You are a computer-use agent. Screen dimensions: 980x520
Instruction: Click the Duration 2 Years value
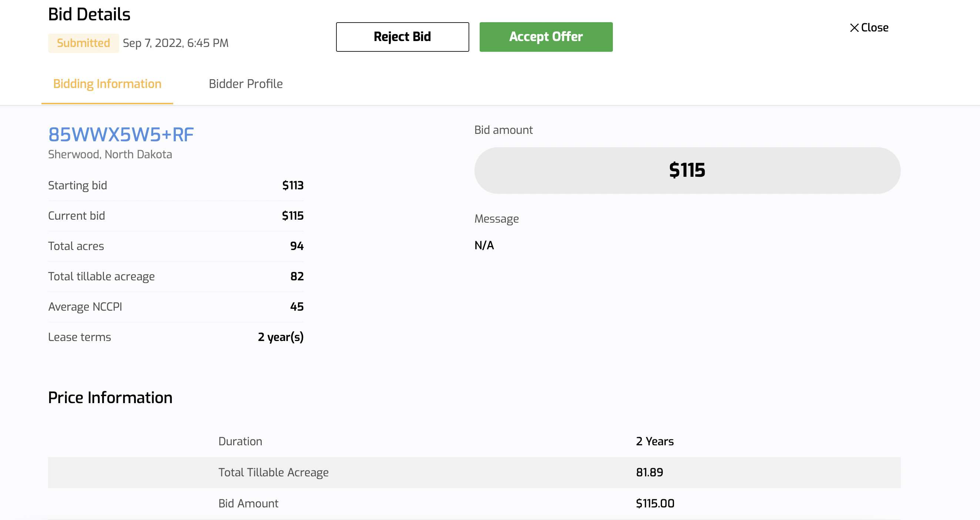(654, 441)
